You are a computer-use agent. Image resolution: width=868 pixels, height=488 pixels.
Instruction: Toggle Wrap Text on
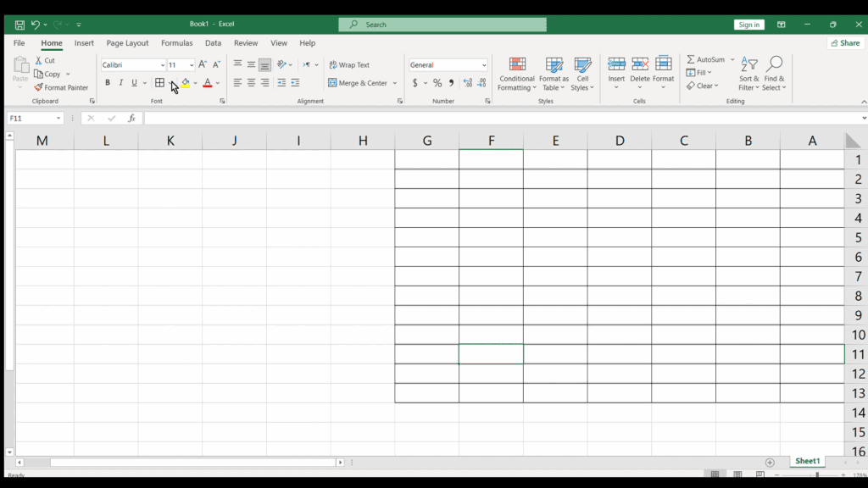pos(349,65)
